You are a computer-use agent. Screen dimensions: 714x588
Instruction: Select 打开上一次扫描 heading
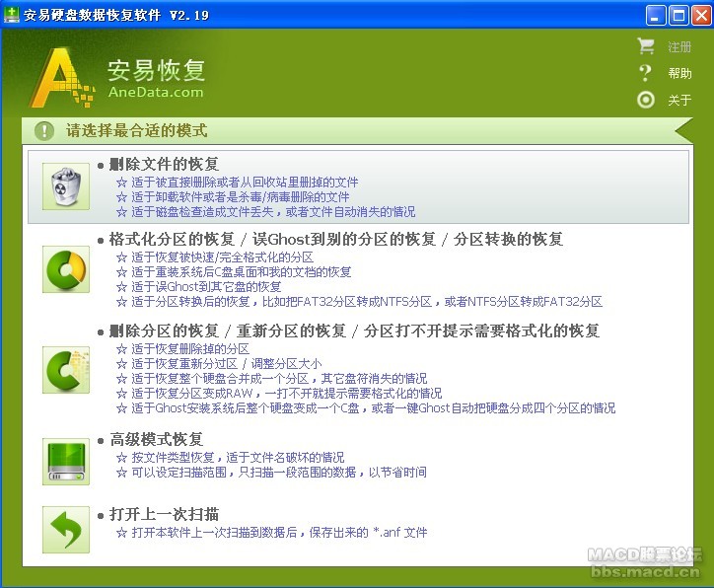coord(164,514)
